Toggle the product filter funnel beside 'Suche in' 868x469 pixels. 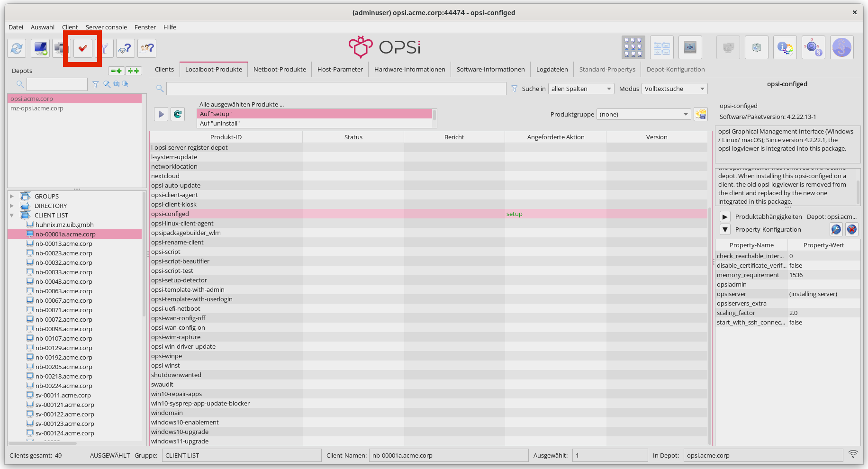pyautogui.click(x=515, y=89)
